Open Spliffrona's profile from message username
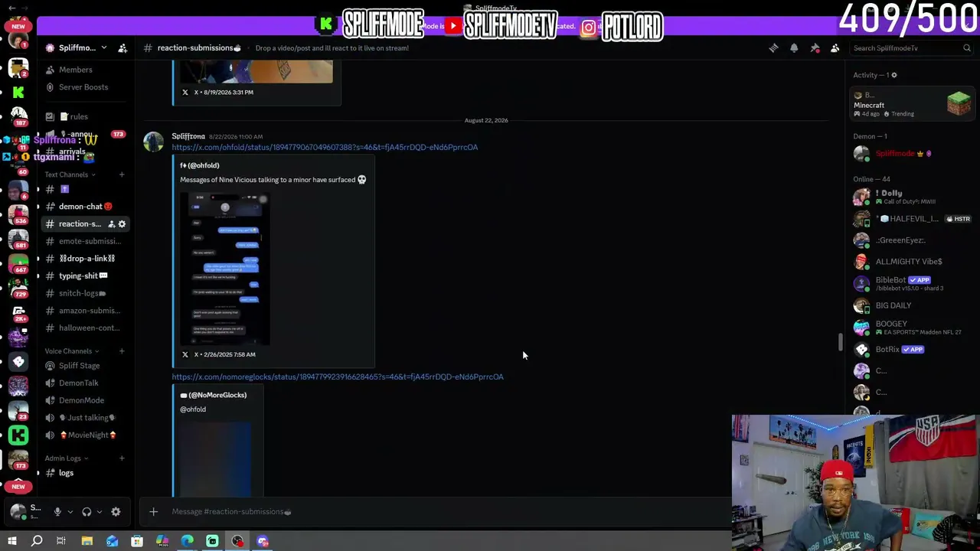 [188, 136]
